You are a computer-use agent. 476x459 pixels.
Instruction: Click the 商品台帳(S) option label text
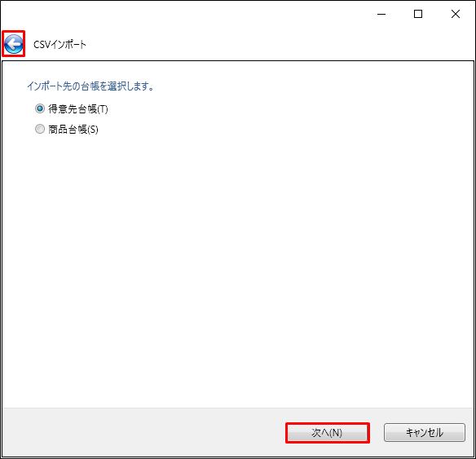pyautogui.click(x=73, y=130)
